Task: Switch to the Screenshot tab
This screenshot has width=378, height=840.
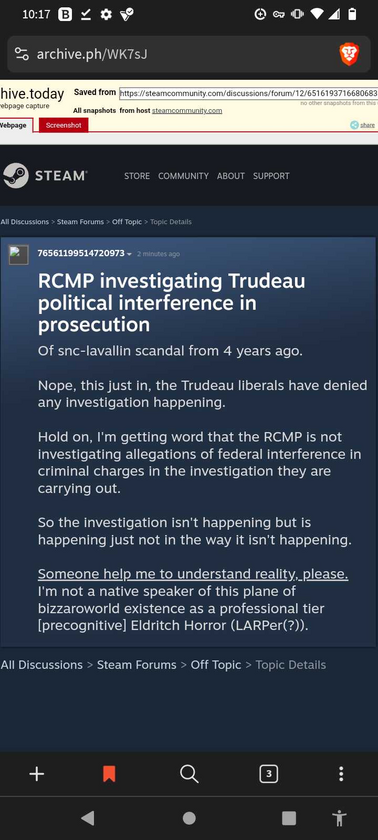Action: click(x=64, y=125)
